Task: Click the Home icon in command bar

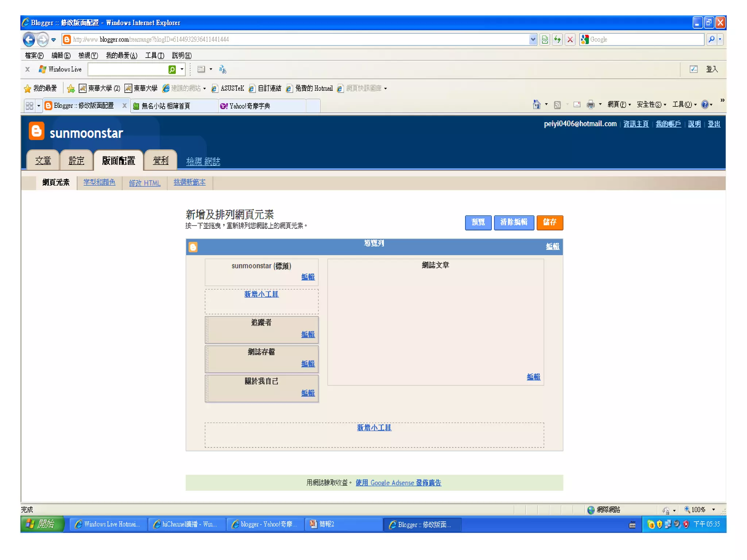Action: [536, 105]
